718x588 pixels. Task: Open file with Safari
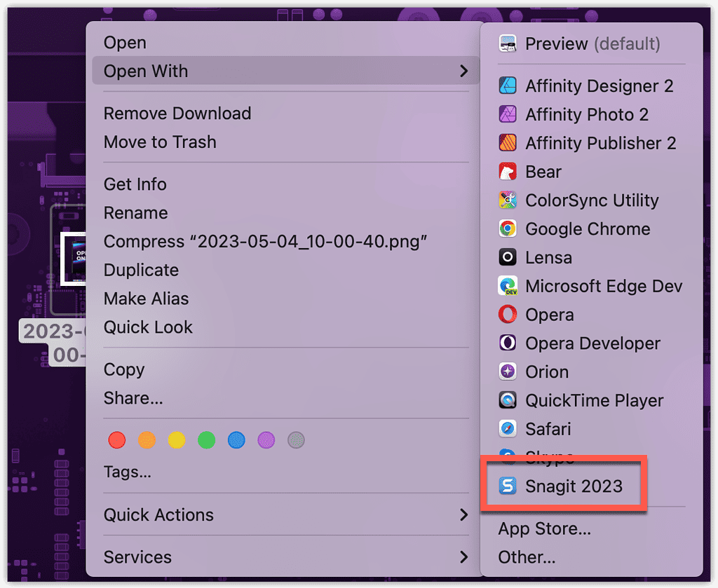[592, 429]
